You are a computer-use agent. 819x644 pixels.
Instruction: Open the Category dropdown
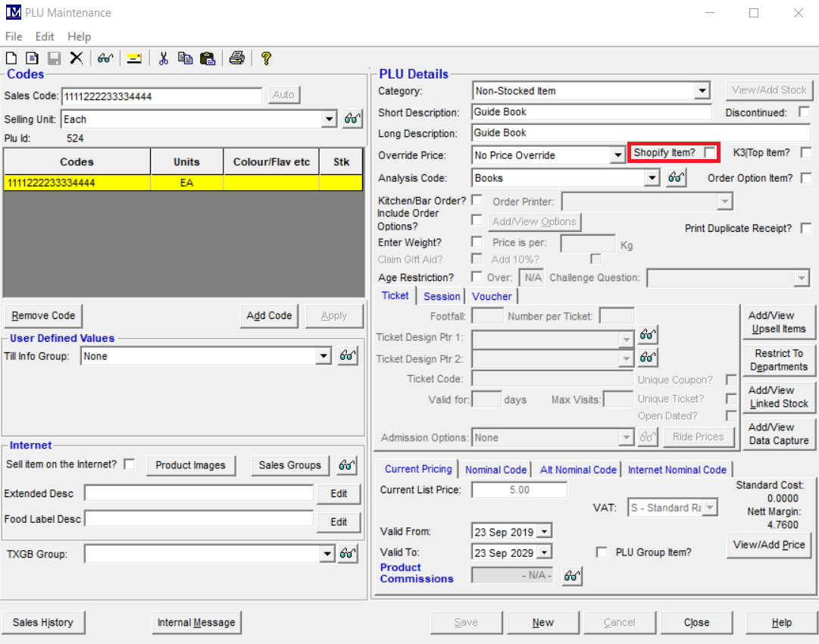[702, 91]
